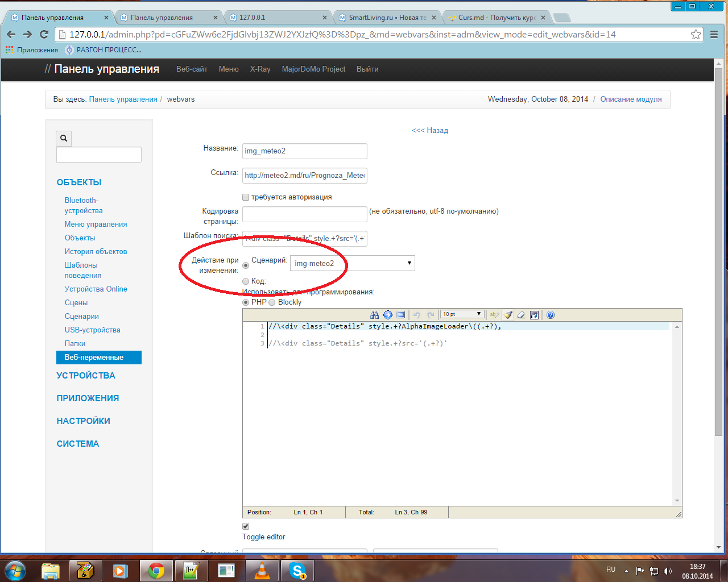728x582 pixels.
Task: Enable 'требуется авторизация' checkbox
Action: pyautogui.click(x=246, y=197)
